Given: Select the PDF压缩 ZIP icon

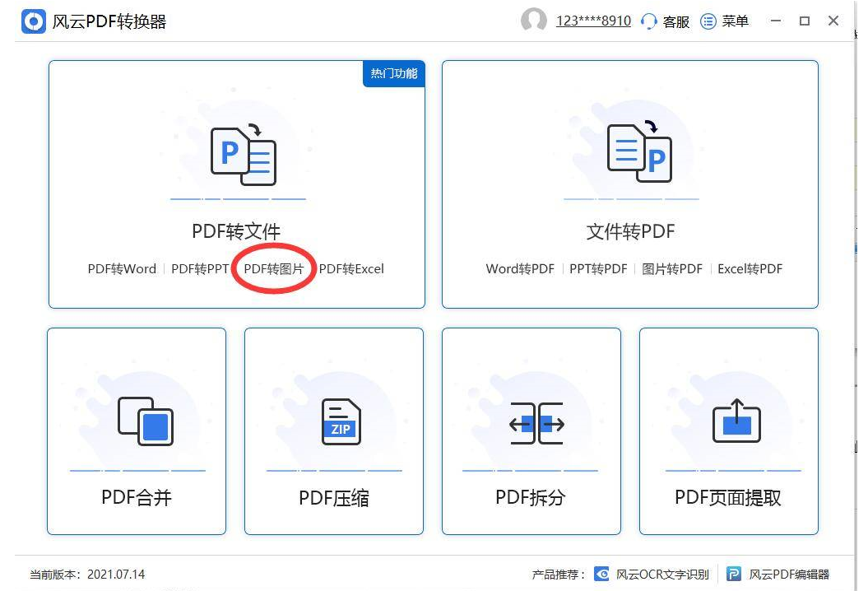Looking at the screenshot, I should 341,421.
